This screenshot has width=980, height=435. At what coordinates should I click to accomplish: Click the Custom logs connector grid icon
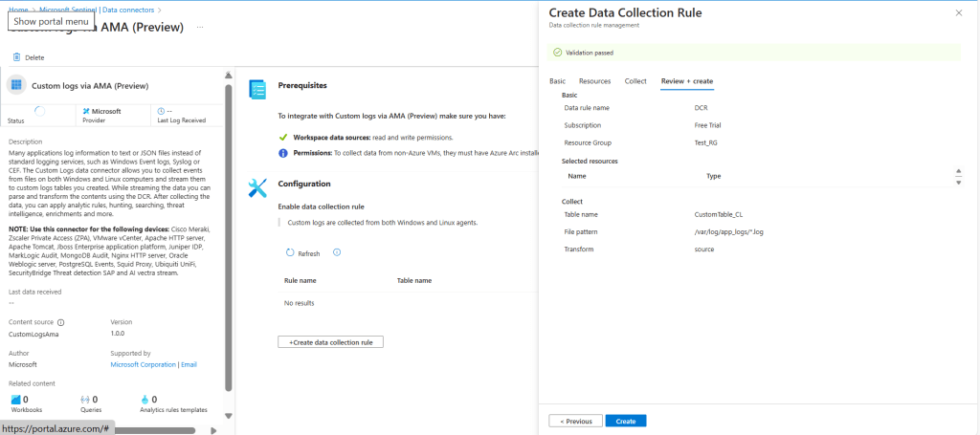pyautogui.click(x=16, y=85)
